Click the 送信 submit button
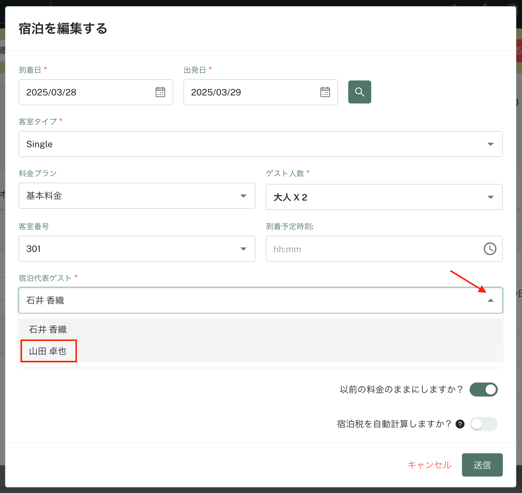The width and height of the screenshot is (522, 493). (x=482, y=465)
